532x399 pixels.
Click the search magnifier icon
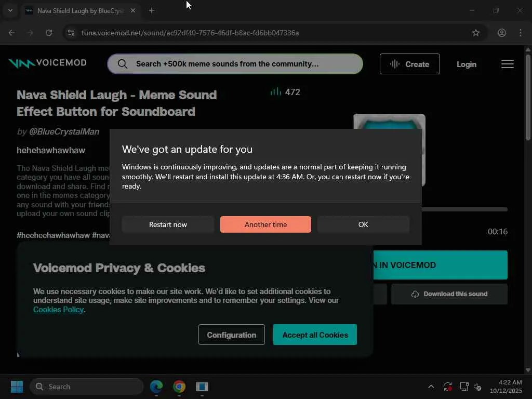click(x=123, y=64)
